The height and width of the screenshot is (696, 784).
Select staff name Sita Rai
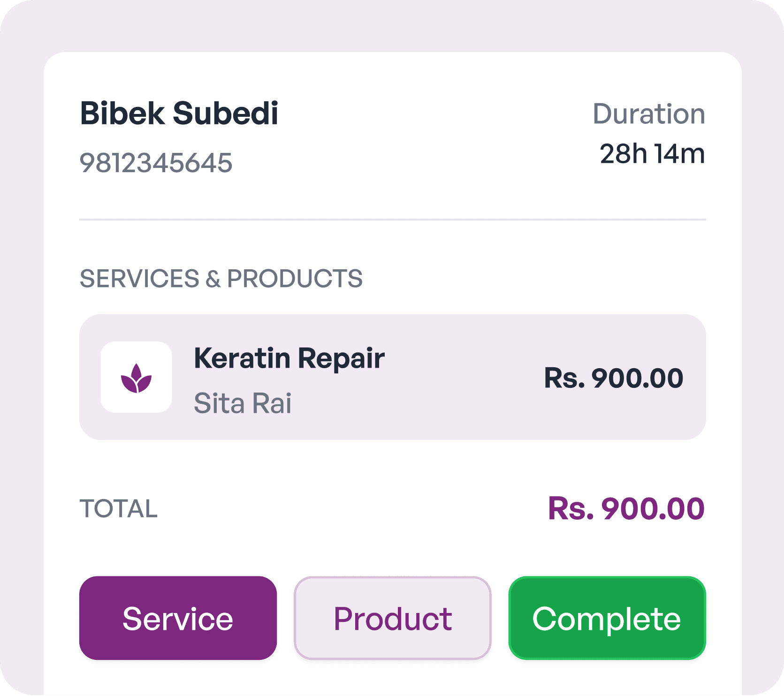click(243, 403)
